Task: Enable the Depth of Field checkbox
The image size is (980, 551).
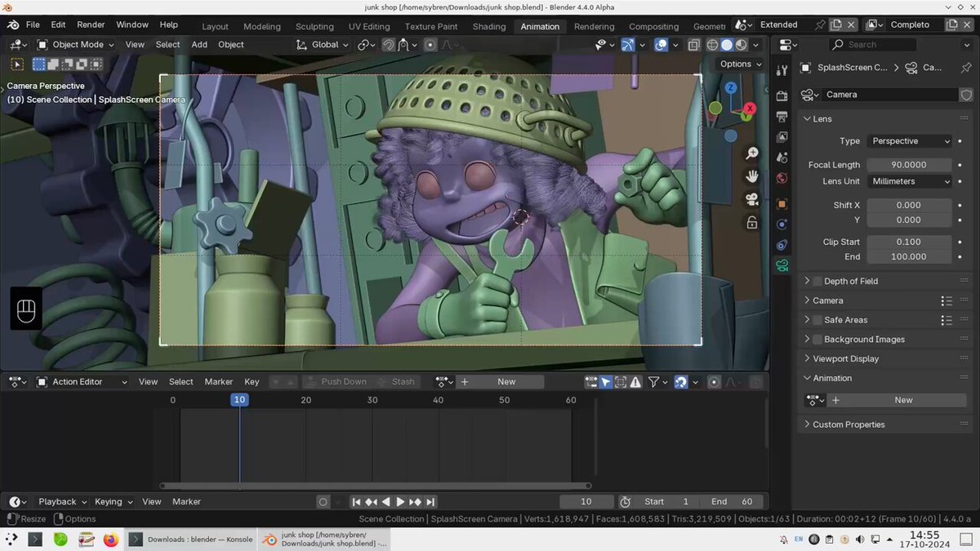Action: [x=817, y=281]
